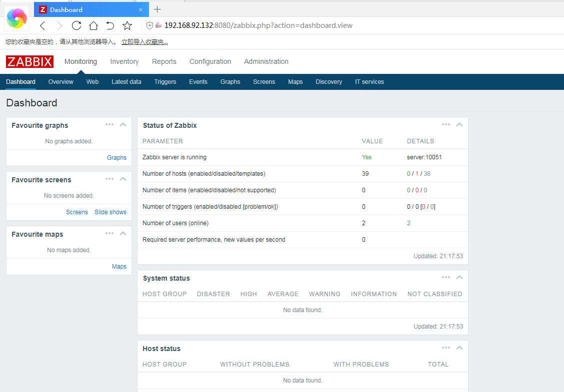This screenshot has width=564, height=392.
Task: Select the Dashboard submenu tab
Action: 21,82
